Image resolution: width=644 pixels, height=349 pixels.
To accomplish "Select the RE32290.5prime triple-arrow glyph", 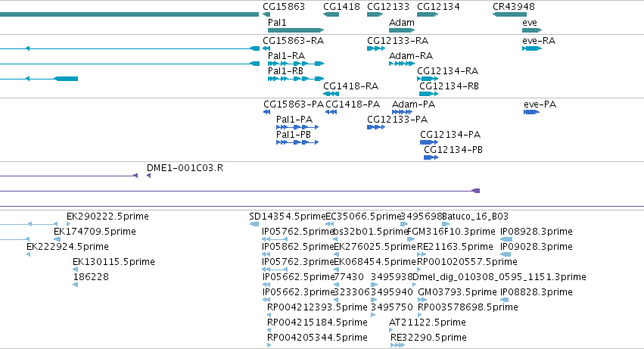I will coord(397,345).
